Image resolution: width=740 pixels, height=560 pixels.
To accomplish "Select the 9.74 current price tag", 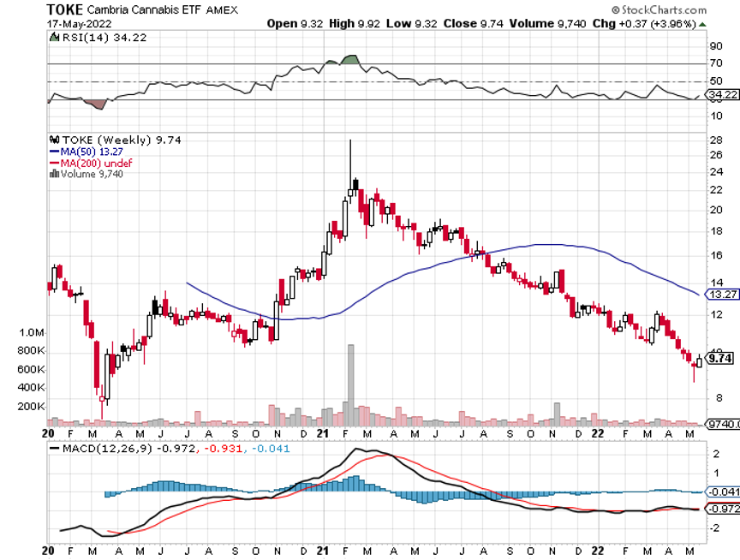I will click(720, 359).
